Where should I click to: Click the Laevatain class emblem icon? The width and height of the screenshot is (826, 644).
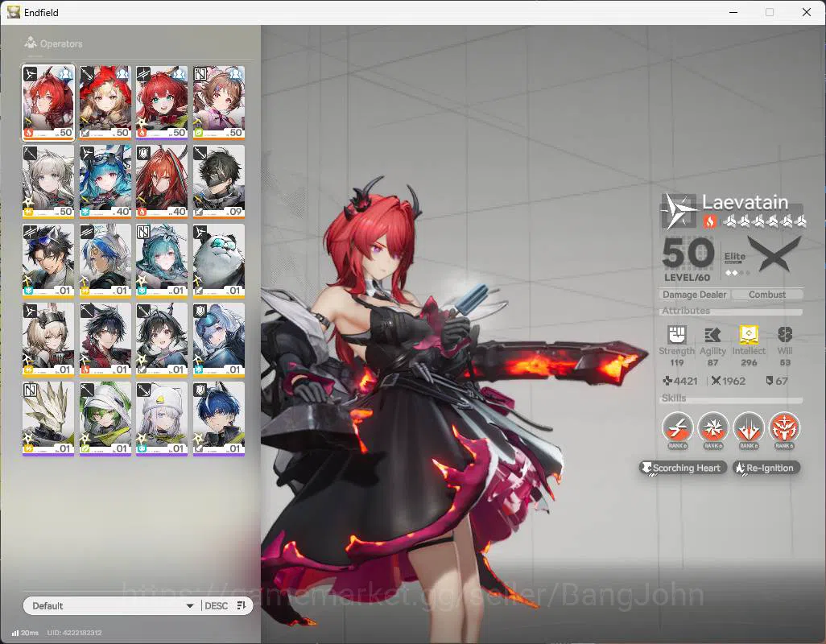coord(679,212)
